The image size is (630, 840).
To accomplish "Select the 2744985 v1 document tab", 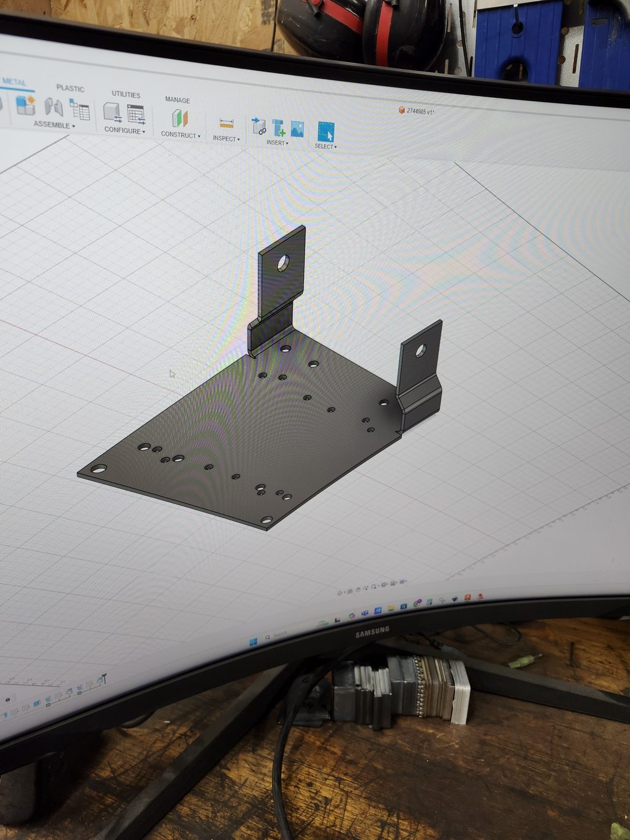I will pyautogui.click(x=417, y=111).
